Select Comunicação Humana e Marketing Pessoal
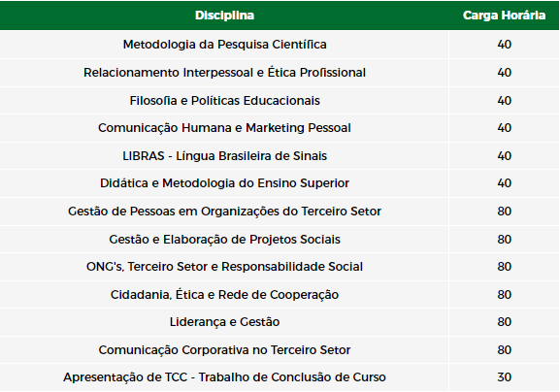 pyautogui.click(x=224, y=128)
